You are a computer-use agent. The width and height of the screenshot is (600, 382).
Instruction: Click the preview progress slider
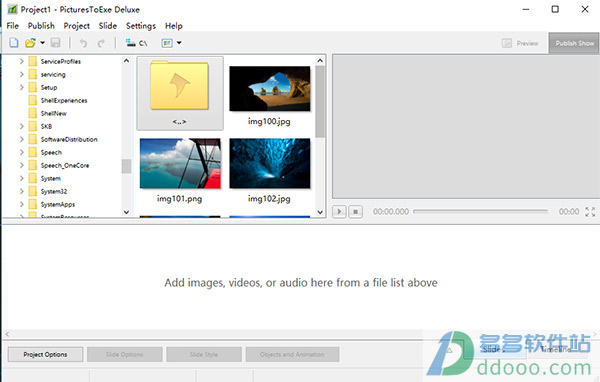point(480,211)
